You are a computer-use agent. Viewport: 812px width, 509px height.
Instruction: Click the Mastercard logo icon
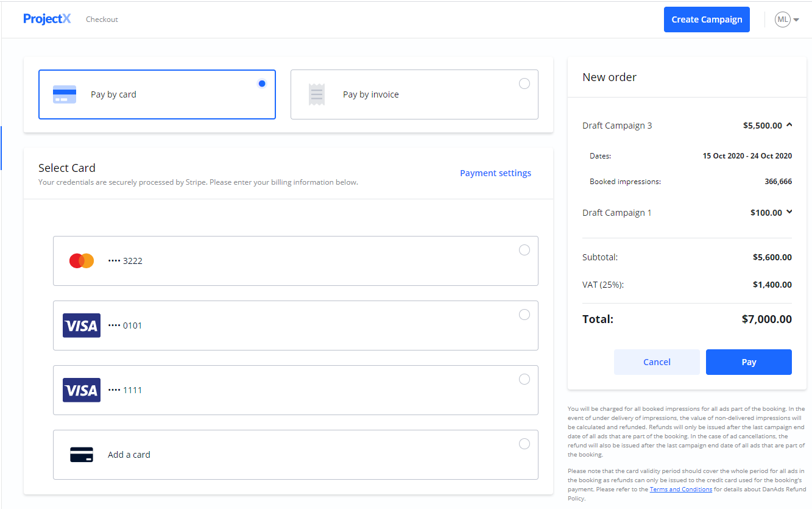(82, 261)
